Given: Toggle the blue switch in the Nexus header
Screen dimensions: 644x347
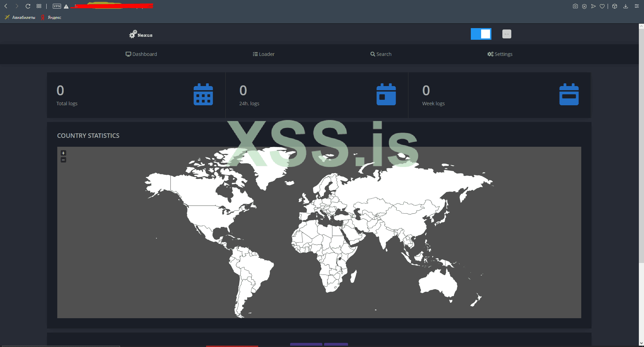Looking at the screenshot, I should click(481, 34).
